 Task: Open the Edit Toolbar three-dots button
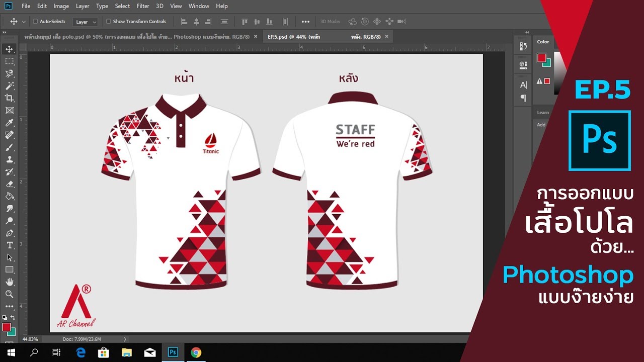pyautogui.click(x=10, y=306)
